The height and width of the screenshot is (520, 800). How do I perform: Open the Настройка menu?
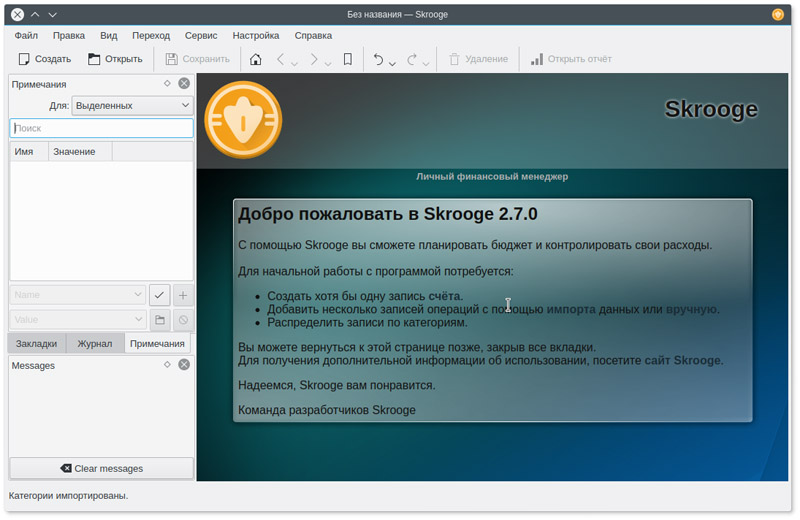click(x=256, y=36)
